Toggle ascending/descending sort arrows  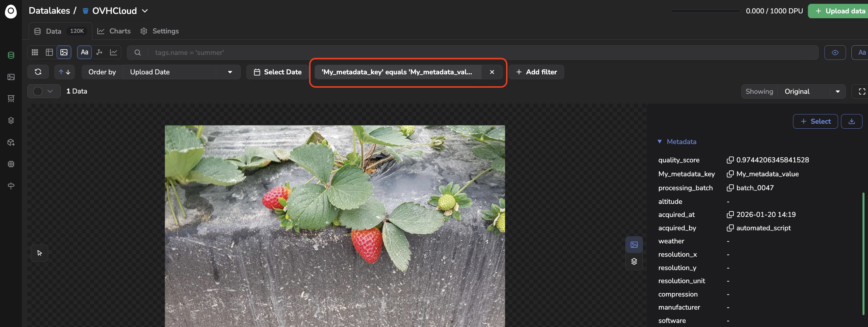click(64, 72)
